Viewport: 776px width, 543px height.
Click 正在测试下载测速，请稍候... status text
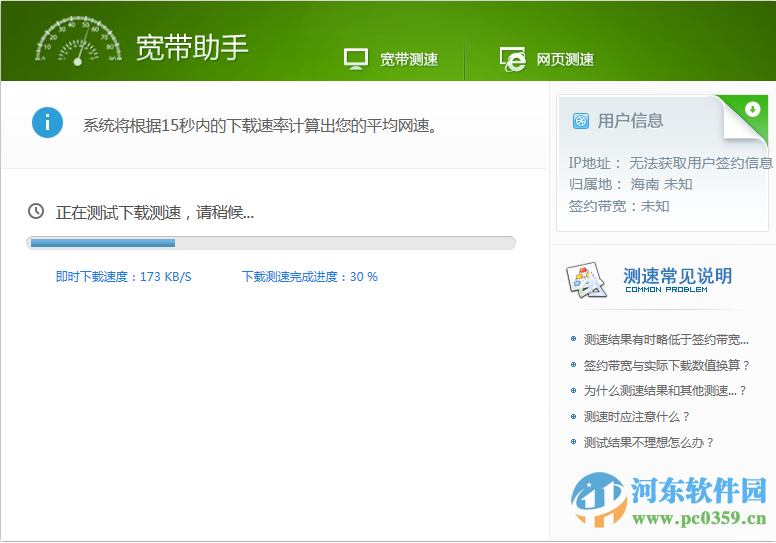click(x=155, y=212)
